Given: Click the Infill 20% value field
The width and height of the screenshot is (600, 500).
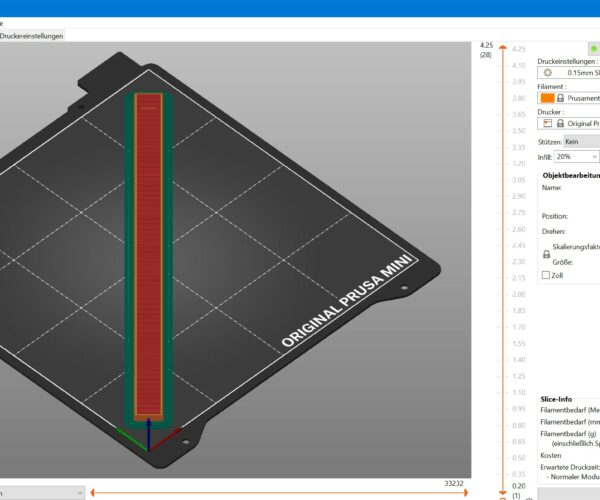Looking at the screenshot, I should click(x=572, y=156).
